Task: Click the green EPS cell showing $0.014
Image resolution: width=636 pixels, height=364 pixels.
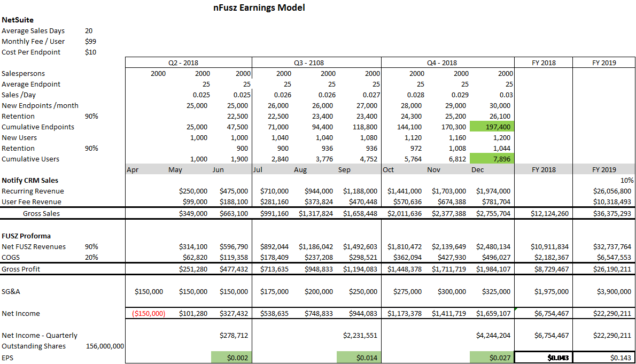Action: coord(359,357)
